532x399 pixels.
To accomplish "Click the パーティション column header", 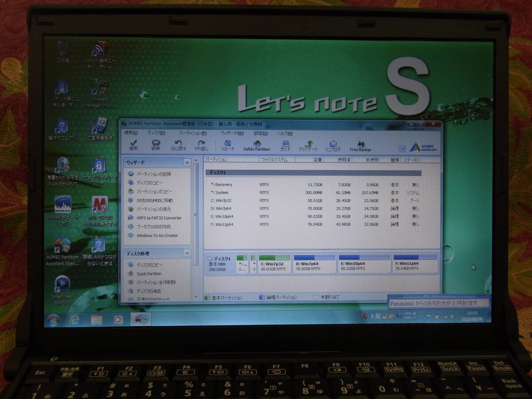I will coord(231,159).
